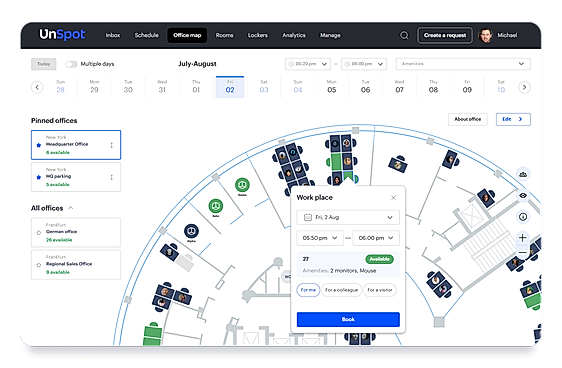This screenshot has height=368, width=562.
Task: Click the blue Book button
Action: pos(348,319)
